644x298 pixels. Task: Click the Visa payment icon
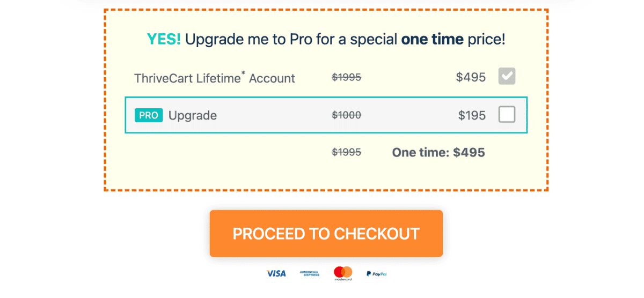point(276,273)
